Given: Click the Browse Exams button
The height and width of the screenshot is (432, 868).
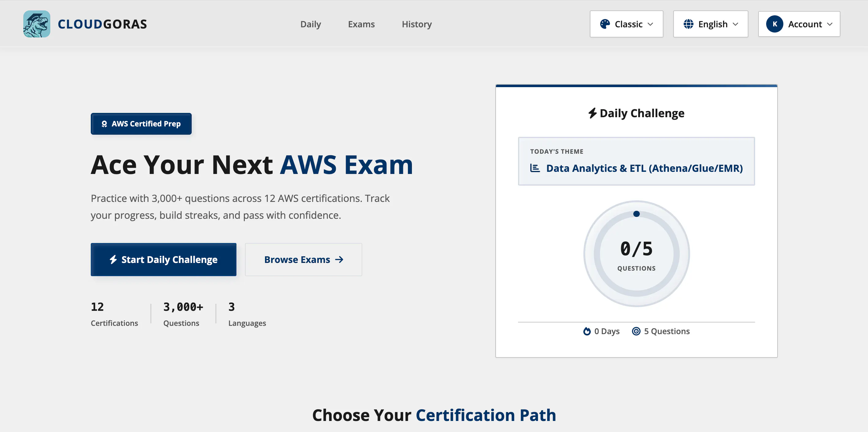Looking at the screenshot, I should click(x=304, y=260).
